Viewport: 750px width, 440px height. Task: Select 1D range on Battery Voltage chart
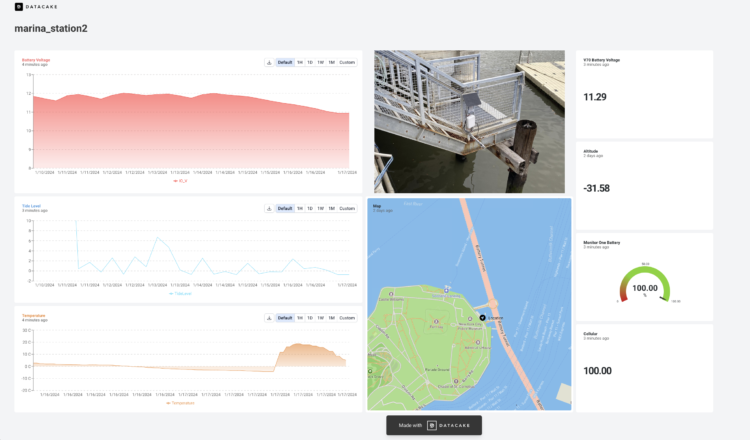click(x=310, y=63)
